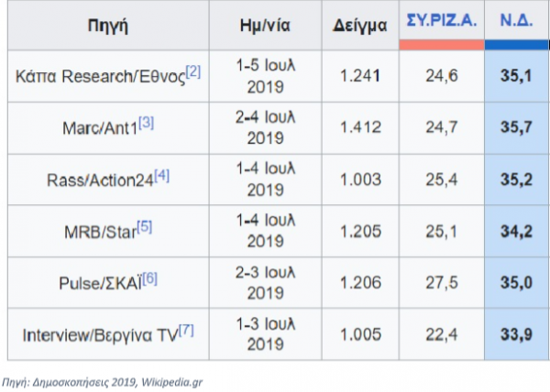
Task: Open footnote reference [2] beside Κάπα Research/Εθνος
Action: click(x=192, y=72)
